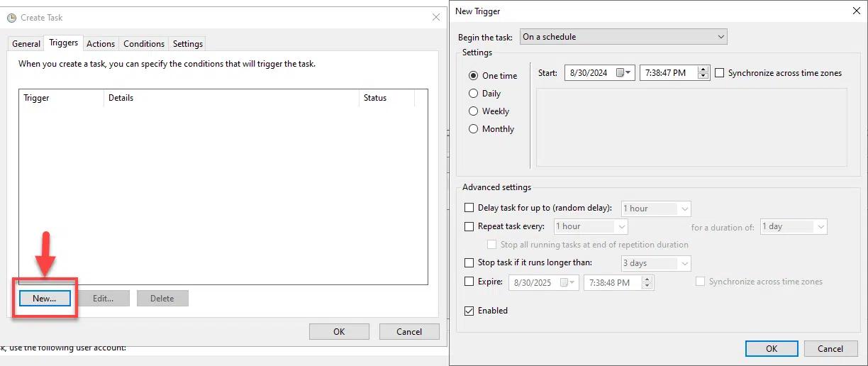Close the Create Task window
The image size is (868, 366).
(436, 18)
